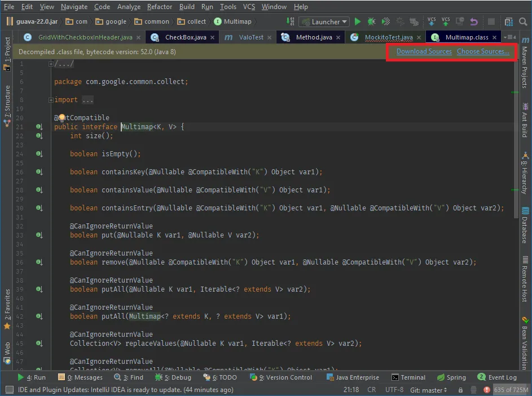
Task: Open Search Everywhere magnifier icon
Action: point(522,21)
